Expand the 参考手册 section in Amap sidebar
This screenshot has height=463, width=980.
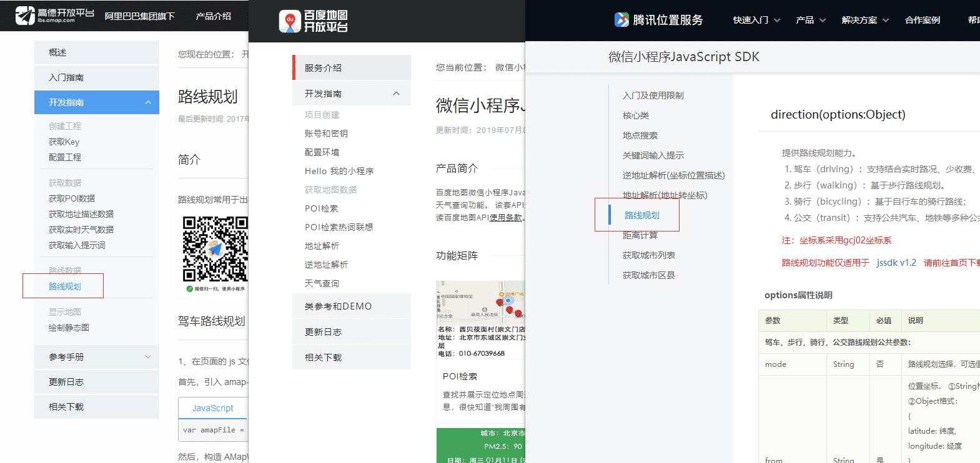[148, 357]
